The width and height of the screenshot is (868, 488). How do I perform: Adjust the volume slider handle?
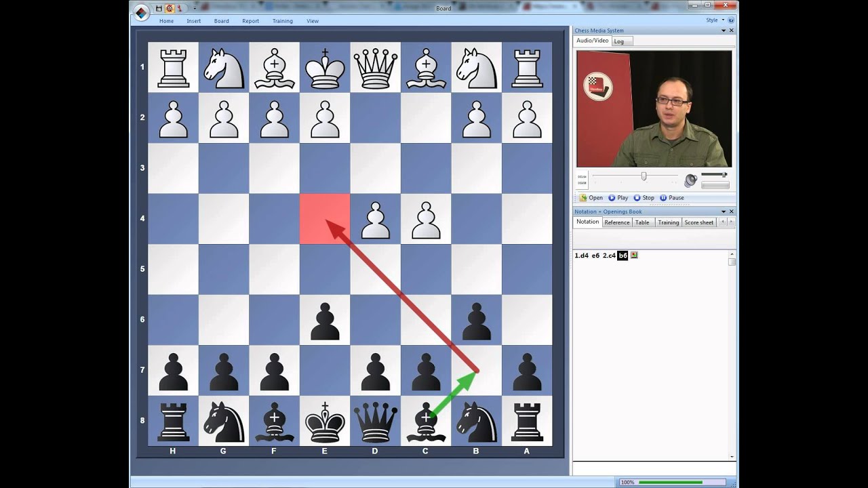click(724, 175)
